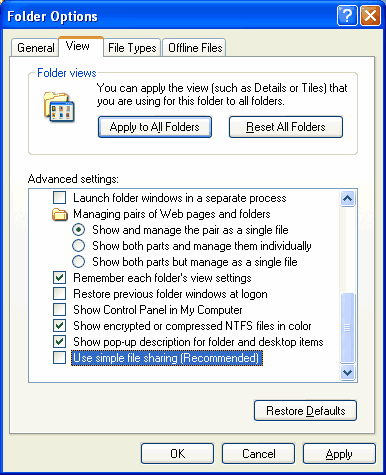The height and width of the screenshot is (475, 386).
Task: Select Managing pairs of Web pages text
Action: (x=172, y=214)
